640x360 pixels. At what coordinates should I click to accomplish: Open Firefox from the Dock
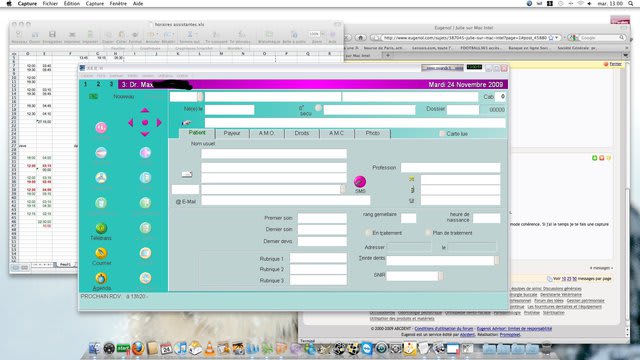tap(138, 349)
